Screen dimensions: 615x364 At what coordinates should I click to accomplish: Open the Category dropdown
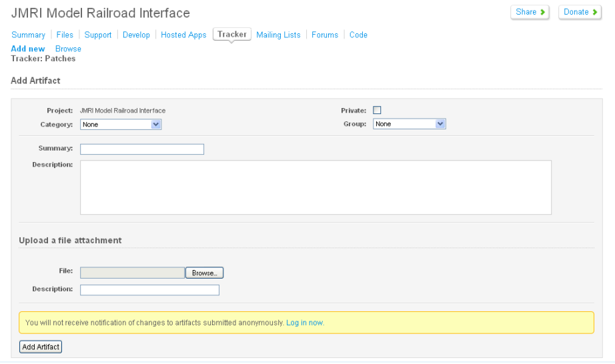coord(121,124)
